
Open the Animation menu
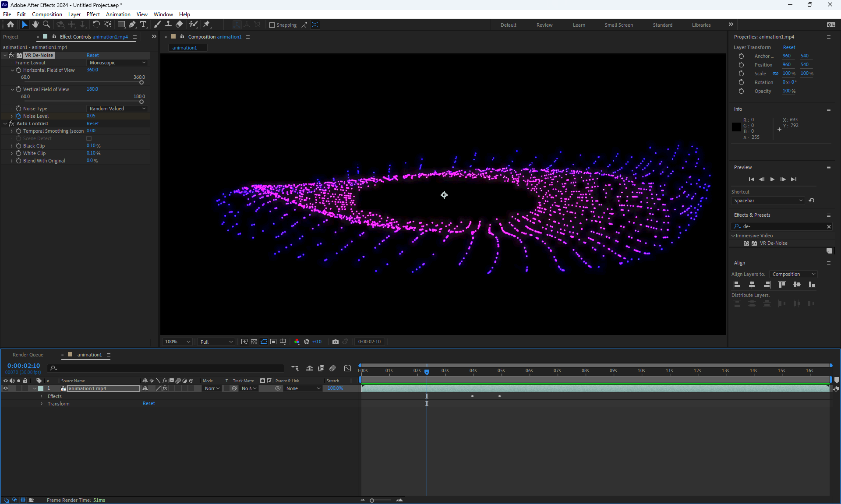118,14
